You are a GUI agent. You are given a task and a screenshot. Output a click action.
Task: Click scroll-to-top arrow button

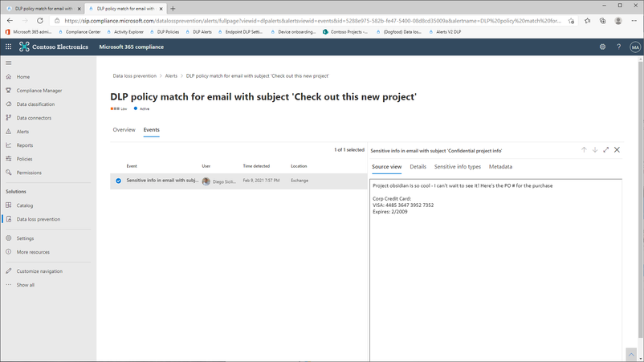click(x=631, y=355)
